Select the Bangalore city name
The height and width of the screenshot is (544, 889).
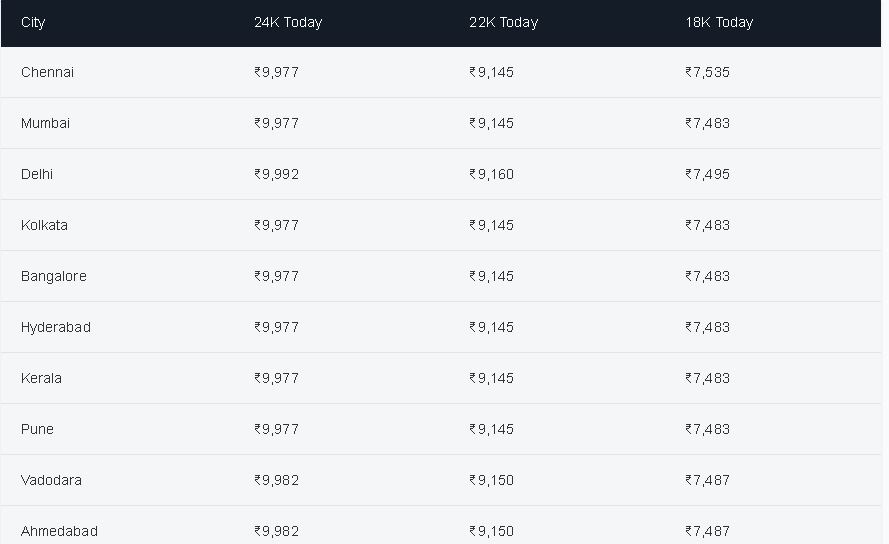pos(54,276)
